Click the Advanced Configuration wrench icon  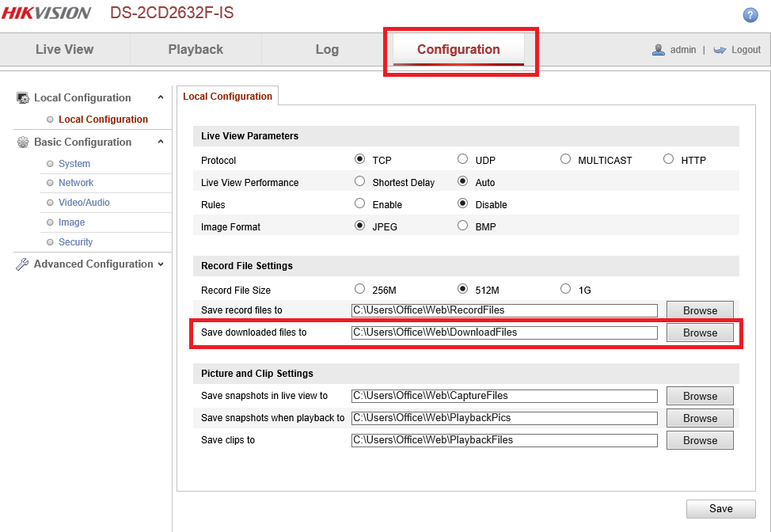(23, 264)
